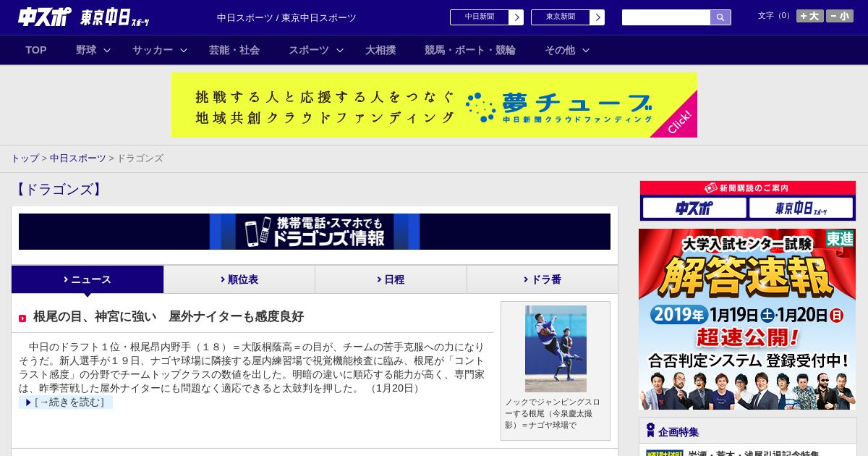Switch to the ドラ番 tab
Screen dimensions: 868x456
click(x=542, y=279)
